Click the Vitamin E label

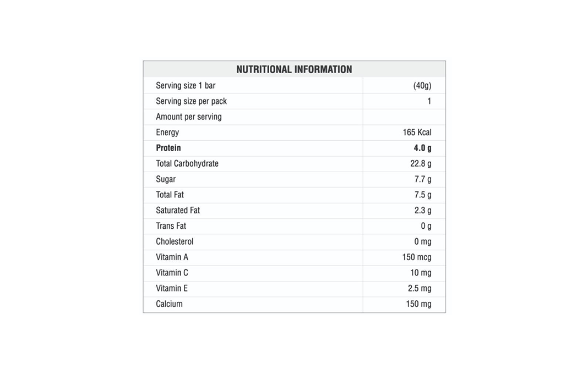(x=172, y=289)
